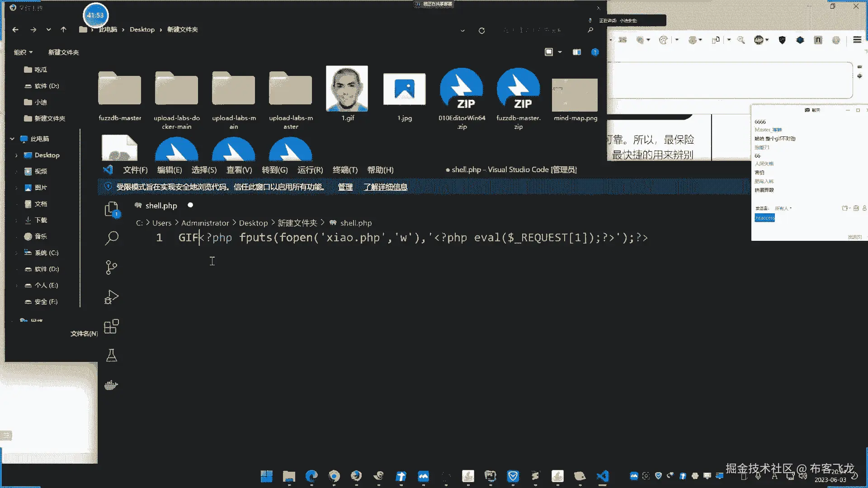Click the 管理 link in restricted mode banner
868x488 pixels.
345,187
